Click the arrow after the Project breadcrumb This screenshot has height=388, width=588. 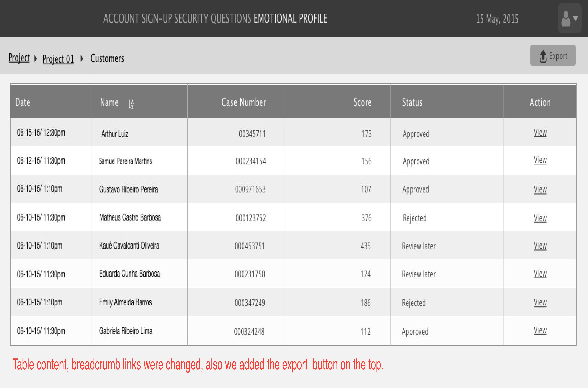pyautogui.click(x=36, y=59)
